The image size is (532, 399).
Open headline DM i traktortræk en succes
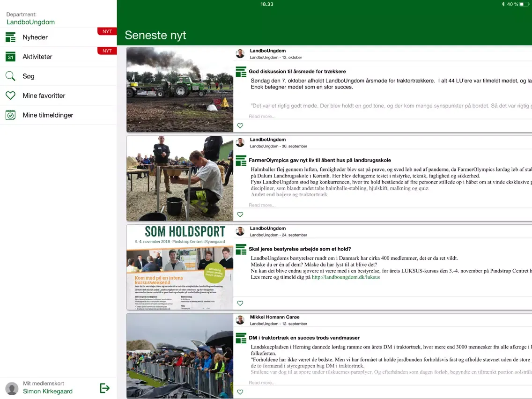[x=304, y=338]
